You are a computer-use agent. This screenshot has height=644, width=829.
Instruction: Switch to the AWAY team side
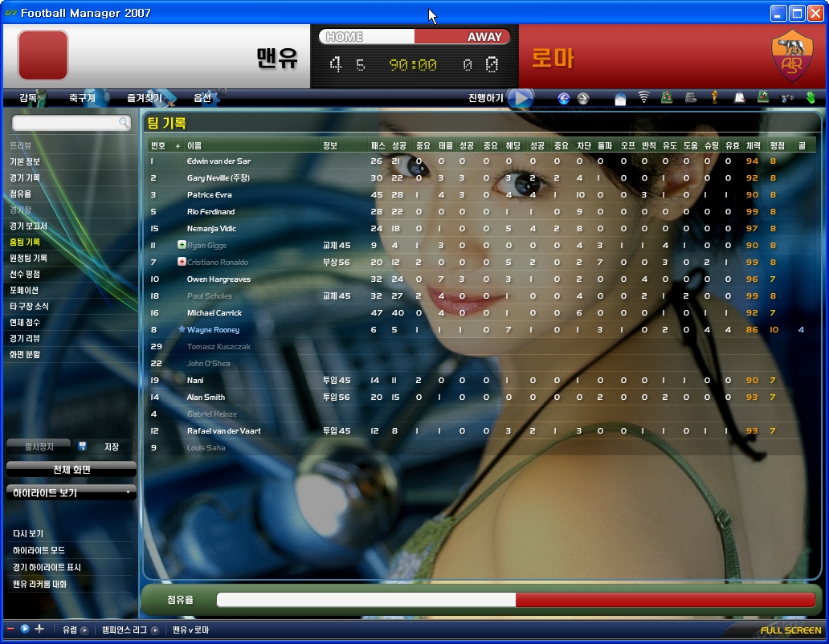pyautogui.click(x=462, y=36)
